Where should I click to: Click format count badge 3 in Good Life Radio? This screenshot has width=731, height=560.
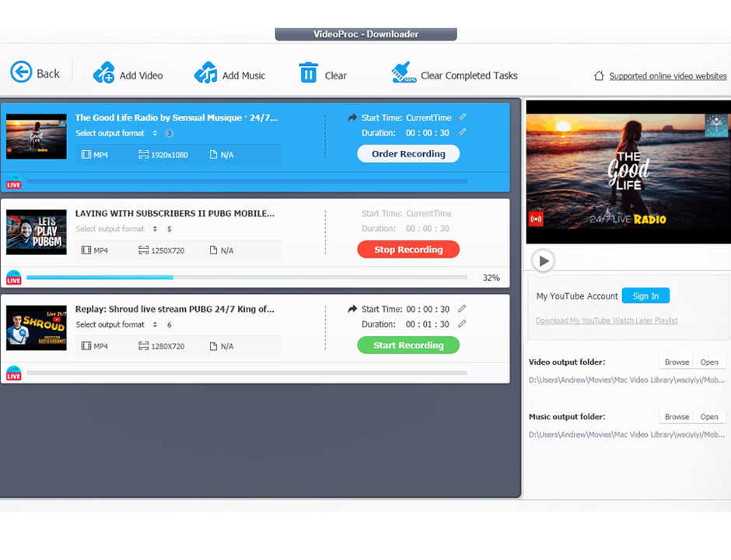pos(170,133)
